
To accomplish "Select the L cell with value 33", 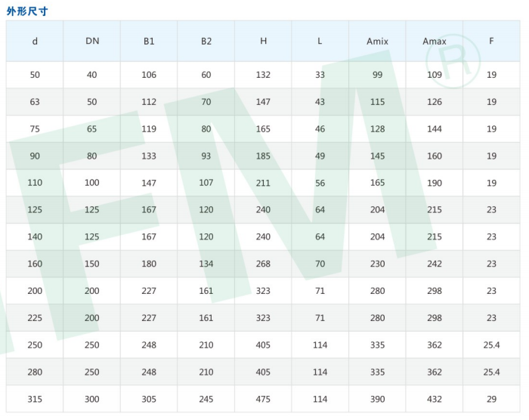I will (x=320, y=75).
